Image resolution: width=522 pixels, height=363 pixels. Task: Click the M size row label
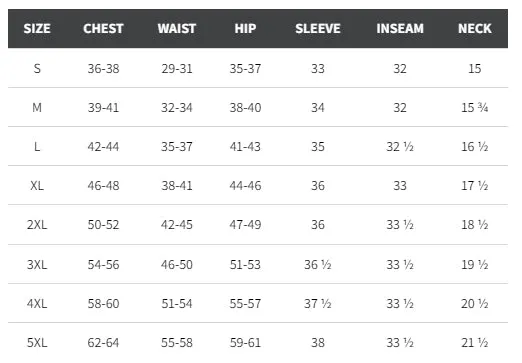pos(37,108)
